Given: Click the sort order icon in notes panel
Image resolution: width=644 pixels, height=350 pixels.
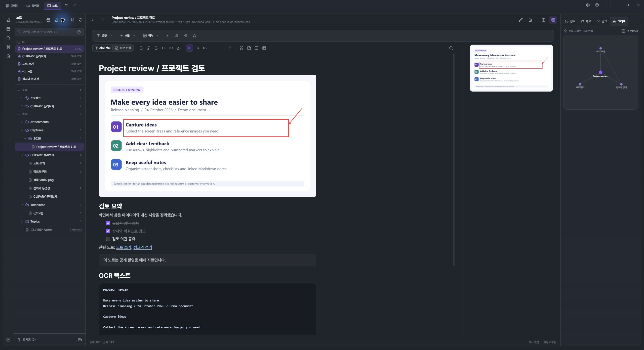Looking at the screenshot, I should tap(72, 20).
